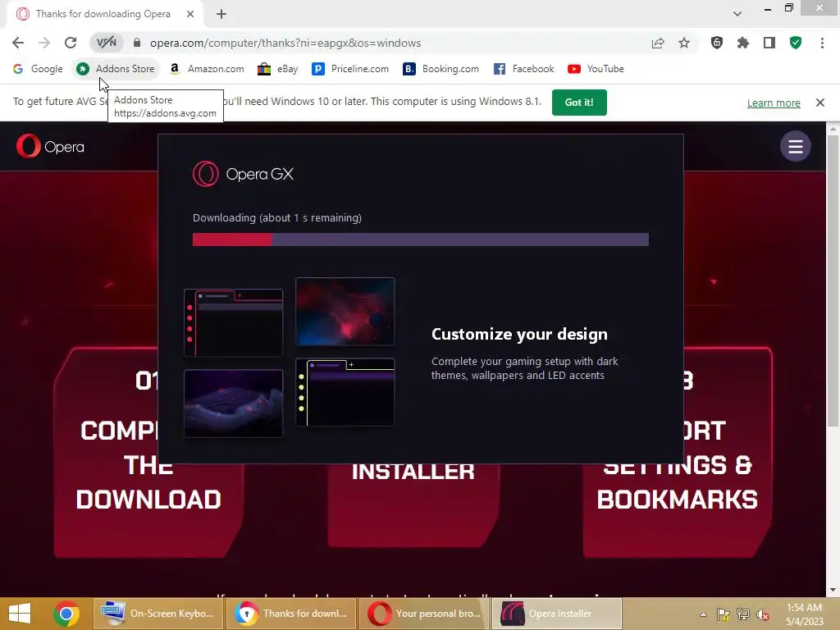This screenshot has height=630, width=840.
Task: Open the Action Center flag icon
Action: pos(724,614)
